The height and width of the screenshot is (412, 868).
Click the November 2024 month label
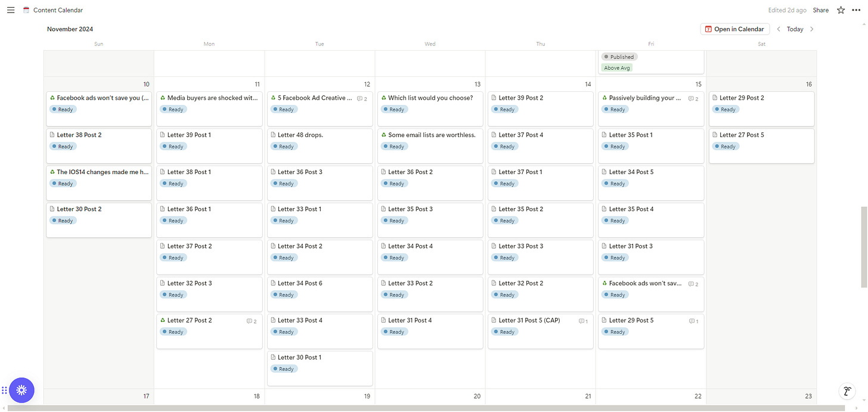[70, 29]
